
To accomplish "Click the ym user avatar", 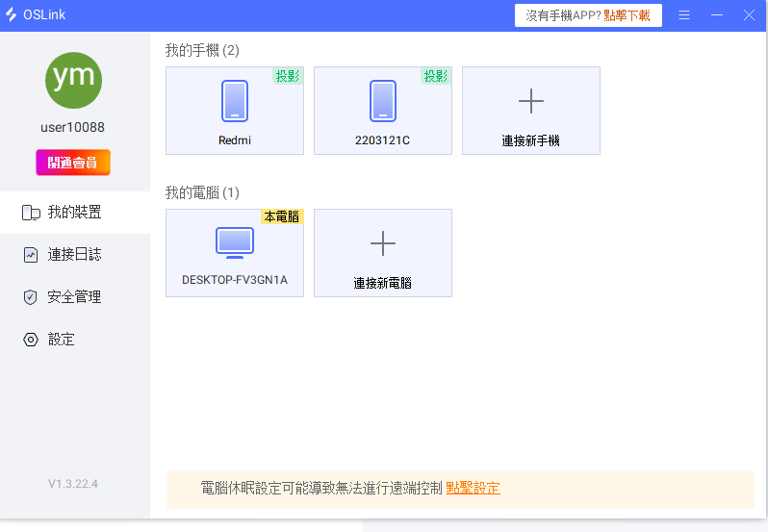I will click(x=73, y=80).
